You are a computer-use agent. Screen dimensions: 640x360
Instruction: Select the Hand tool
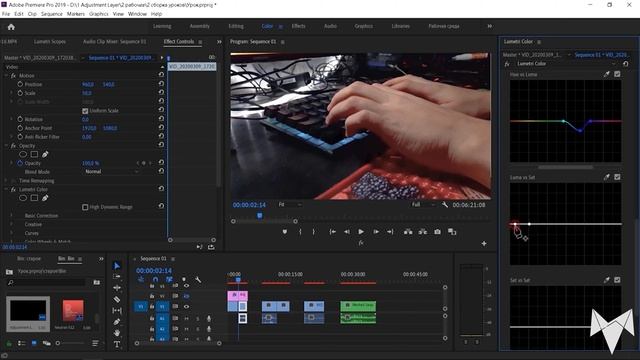[117, 333]
